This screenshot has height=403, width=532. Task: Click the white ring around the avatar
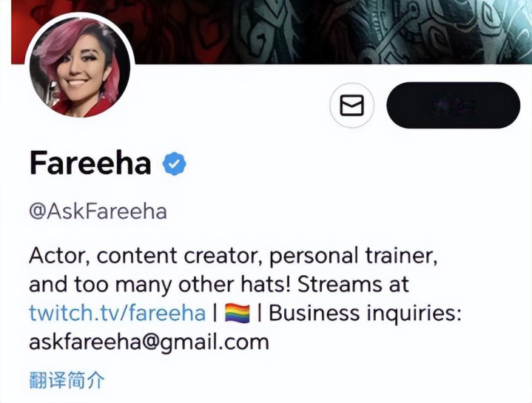[80, 15]
